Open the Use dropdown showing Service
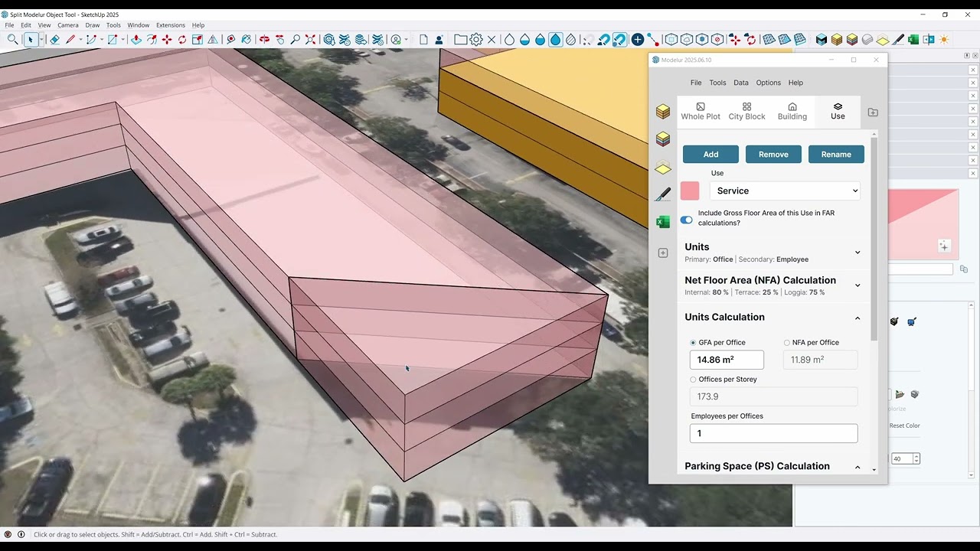 pyautogui.click(x=785, y=191)
